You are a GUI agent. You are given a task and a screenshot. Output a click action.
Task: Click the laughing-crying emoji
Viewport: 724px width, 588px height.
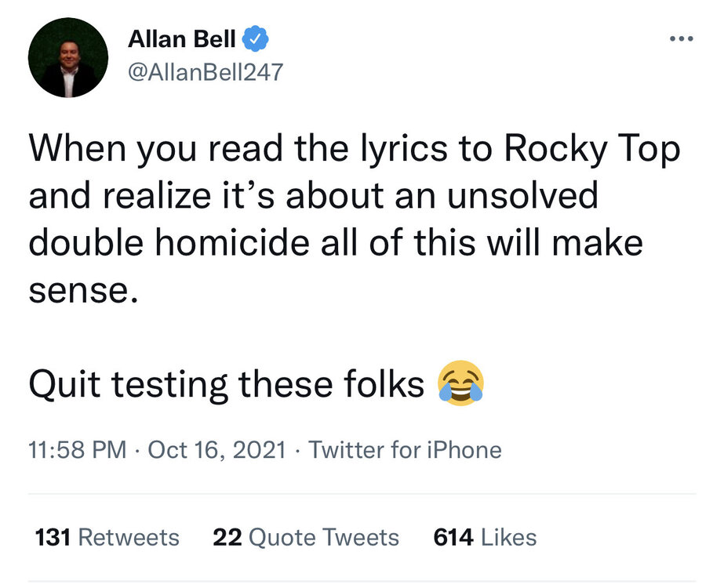461,384
